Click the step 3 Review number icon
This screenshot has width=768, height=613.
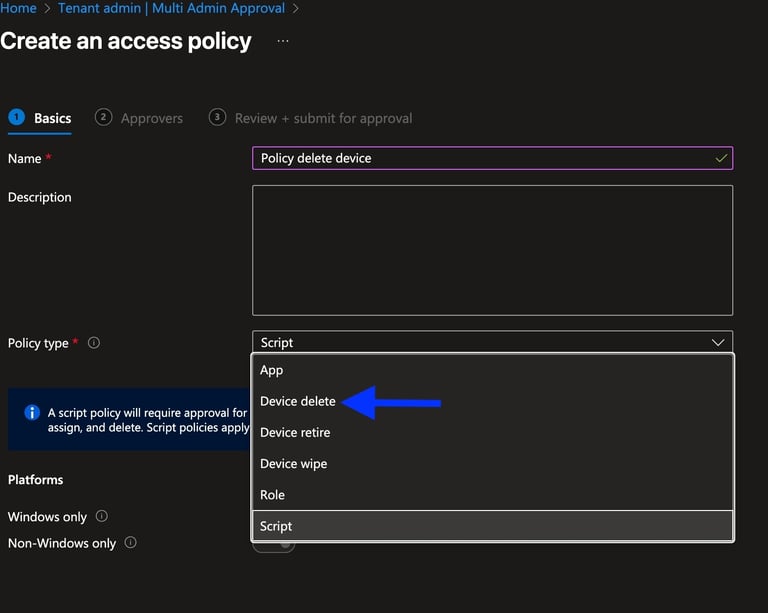pos(217,117)
